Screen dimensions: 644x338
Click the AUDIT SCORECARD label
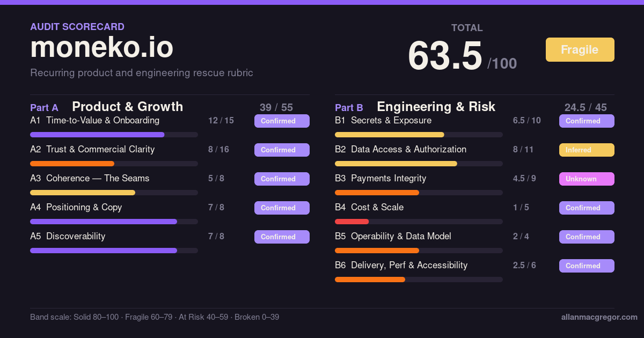pos(77,27)
